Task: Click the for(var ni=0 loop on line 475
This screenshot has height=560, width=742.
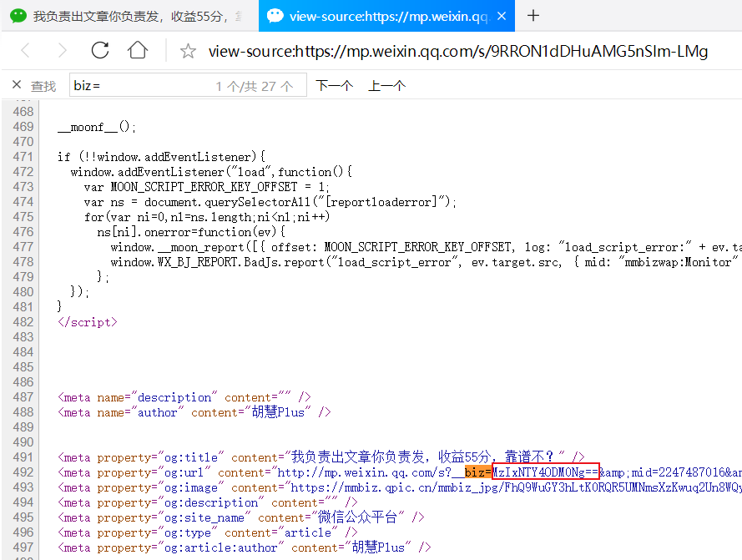Action: [207, 217]
